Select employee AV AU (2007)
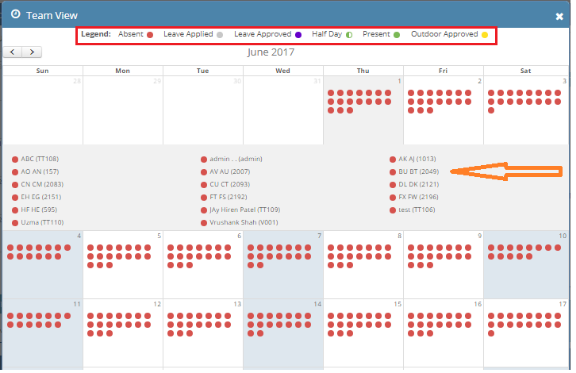 [230, 172]
